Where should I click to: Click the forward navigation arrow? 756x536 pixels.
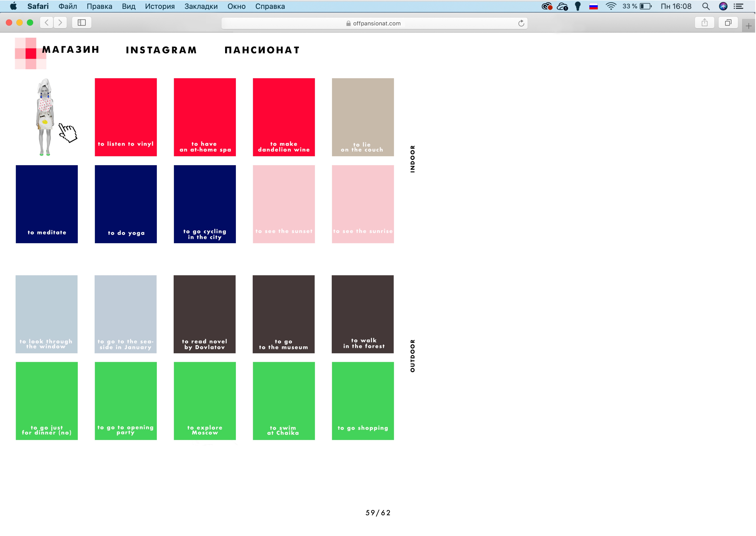coord(60,22)
